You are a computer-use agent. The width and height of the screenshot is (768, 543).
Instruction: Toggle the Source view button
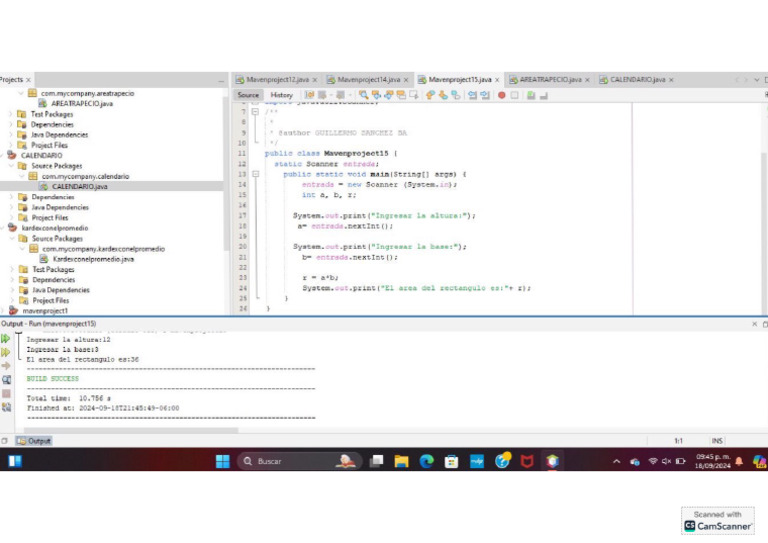point(248,95)
